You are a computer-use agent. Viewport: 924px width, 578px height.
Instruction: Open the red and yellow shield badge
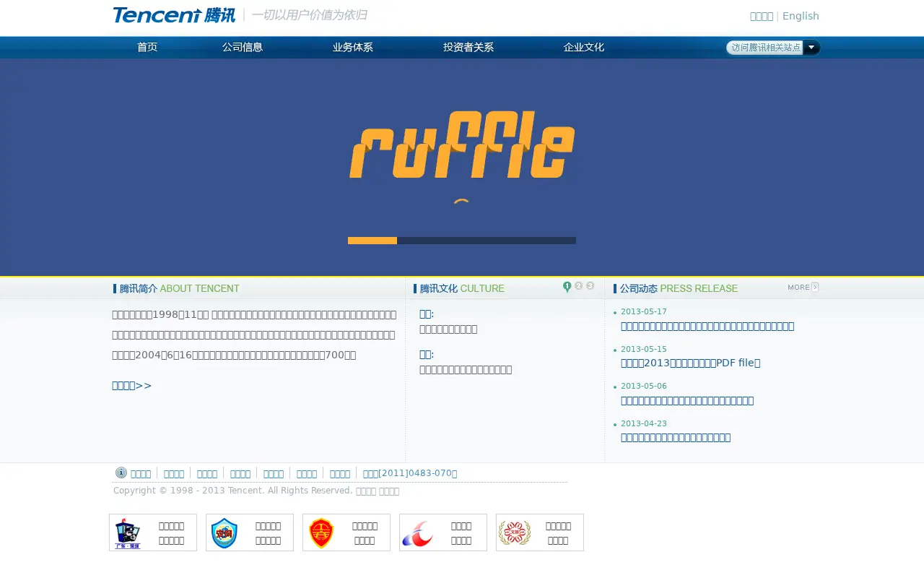321,533
